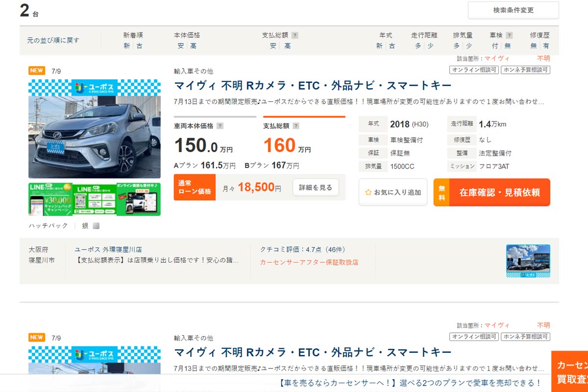Sort by 新着順 oldest (古)

pyautogui.click(x=140, y=46)
